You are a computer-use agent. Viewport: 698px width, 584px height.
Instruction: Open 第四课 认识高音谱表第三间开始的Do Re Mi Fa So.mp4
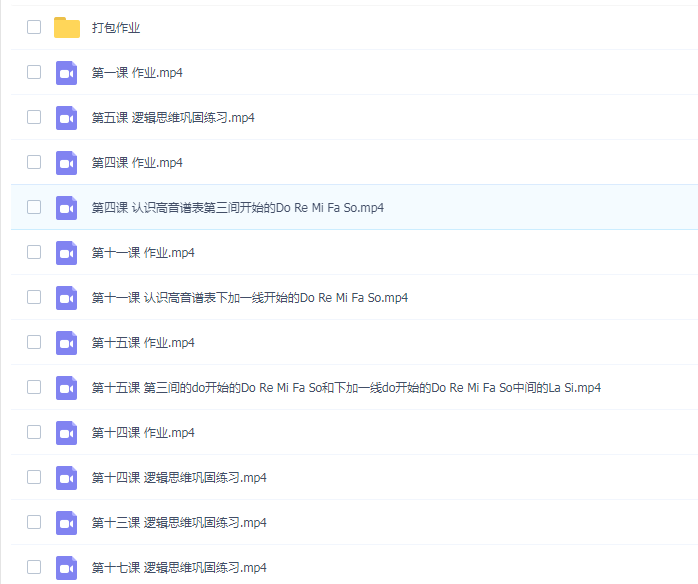(238, 207)
